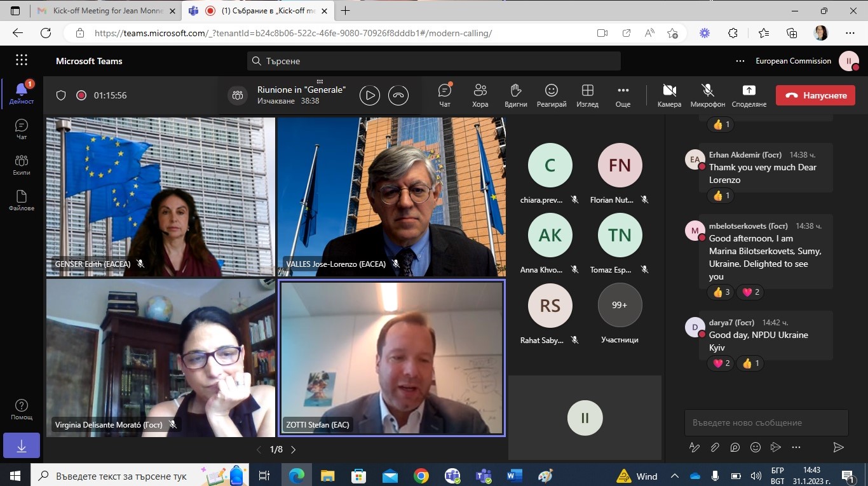This screenshot has width=868, height=486.
Task: Share content with Споделяне button
Action: (749, 95)
